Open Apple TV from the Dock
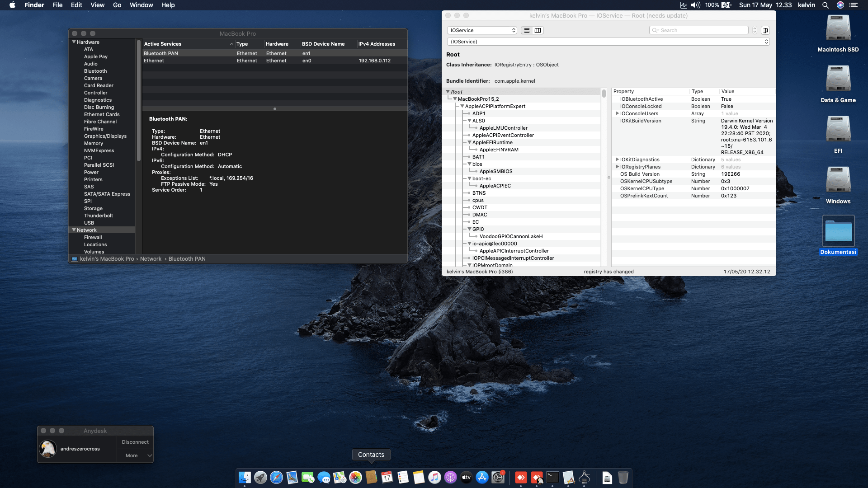The width and height of the screenshot is (868, 488). 466,477
